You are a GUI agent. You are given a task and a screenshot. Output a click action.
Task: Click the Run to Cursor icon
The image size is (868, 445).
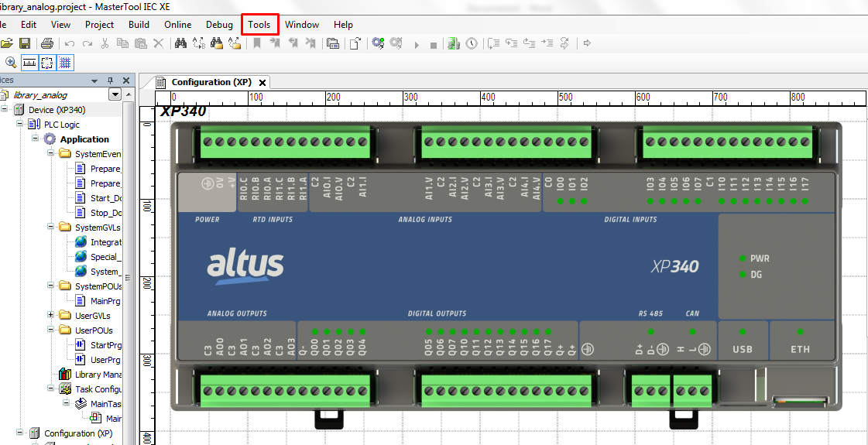547,43
